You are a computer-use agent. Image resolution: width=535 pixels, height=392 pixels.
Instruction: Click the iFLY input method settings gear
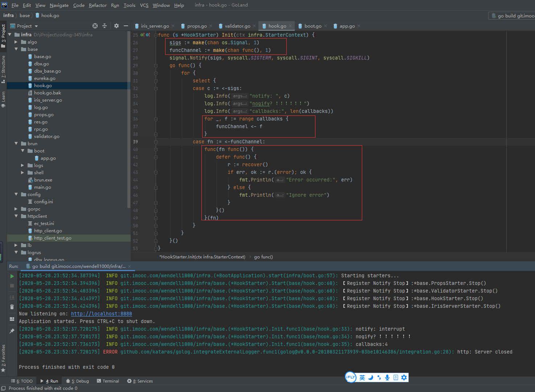pyautogui.click(x=404, y=377)
